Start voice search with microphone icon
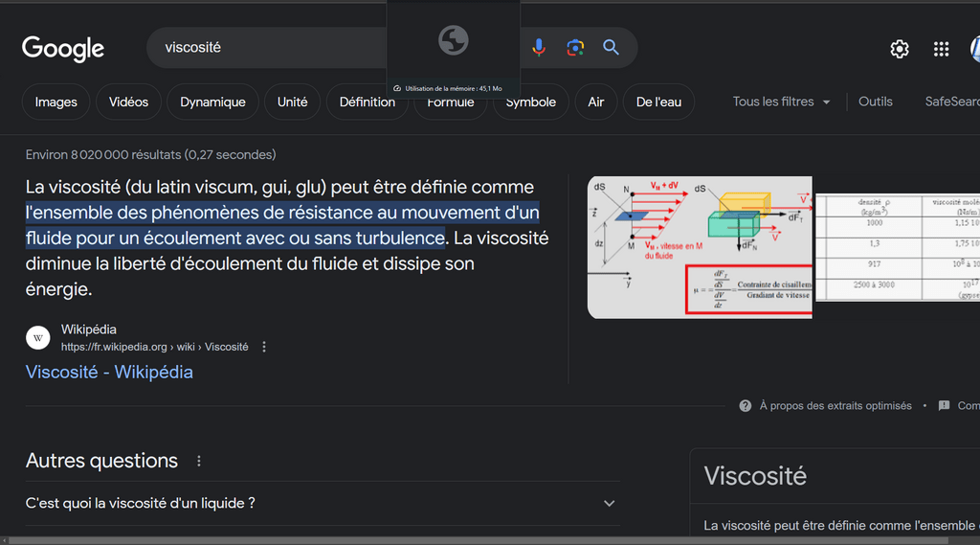The height and width of the screenshot is (545, 980). [x=539, y=48]
